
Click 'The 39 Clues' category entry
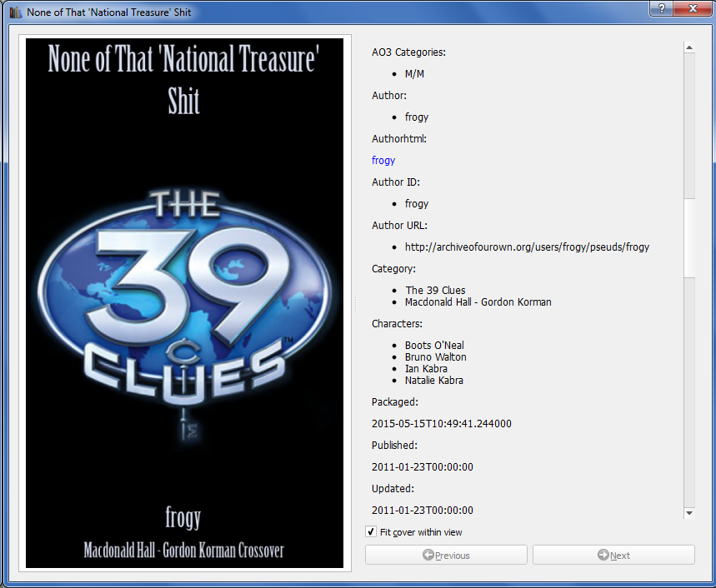[x=435, y=290]
